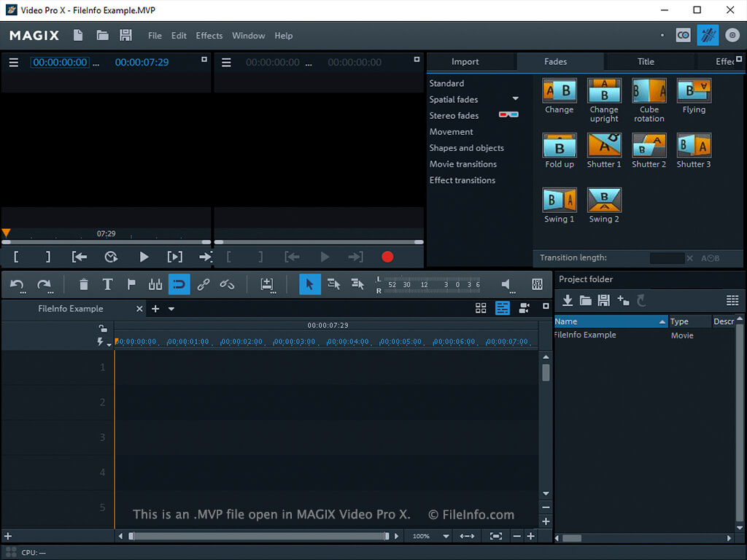This screenshot has width=747, height=560.
Task: Open the File menu
Action: pos(155,36)
